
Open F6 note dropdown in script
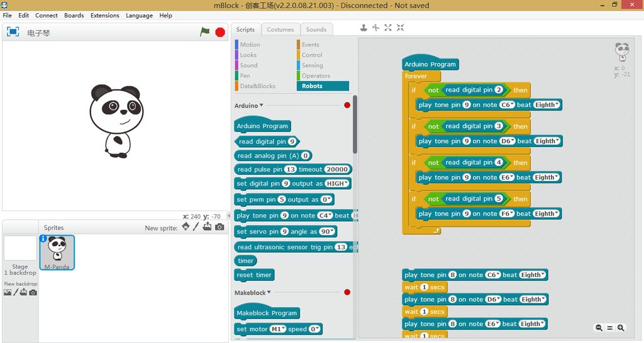[508, 214]
